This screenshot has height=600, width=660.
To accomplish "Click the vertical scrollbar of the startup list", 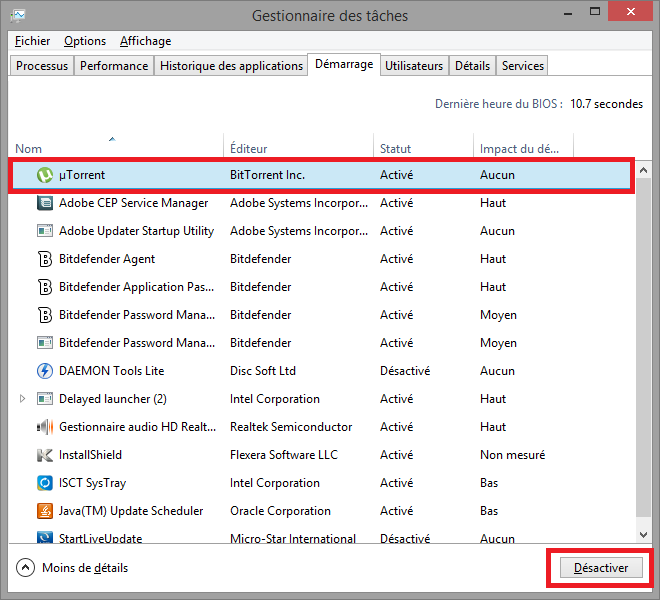I will [x=645, y=350].
